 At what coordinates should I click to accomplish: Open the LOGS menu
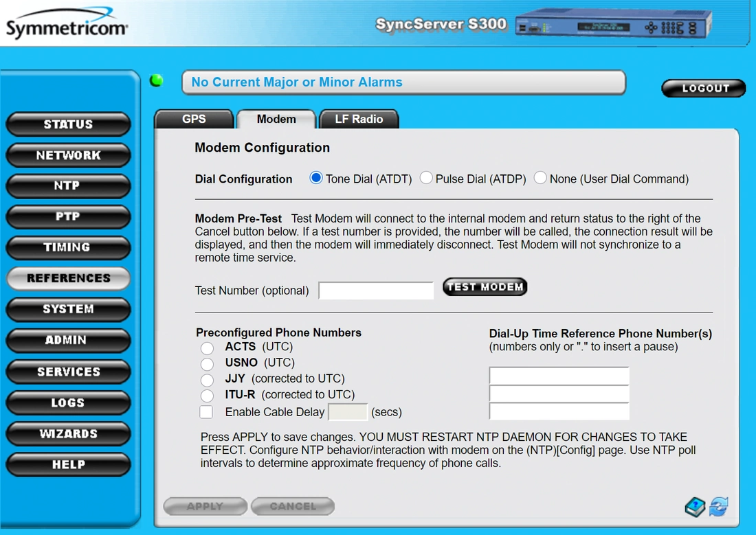[69, 402]
